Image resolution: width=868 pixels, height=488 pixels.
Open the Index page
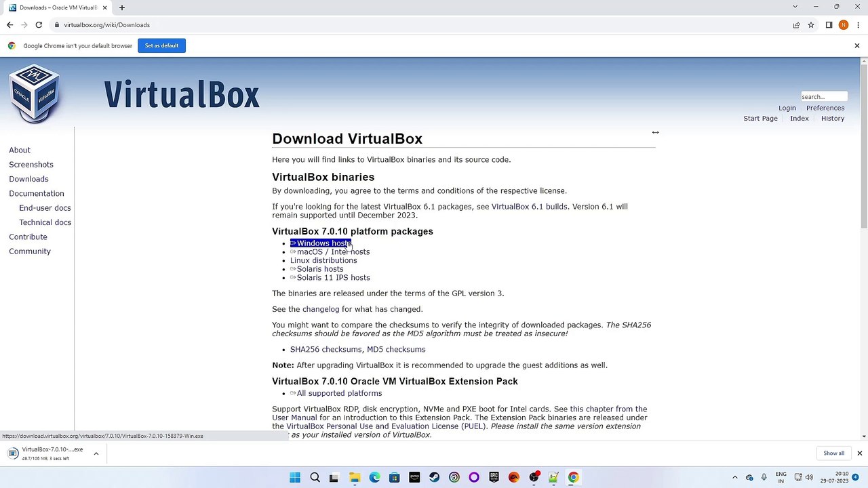pyautogui.click(x=799, y=119)
